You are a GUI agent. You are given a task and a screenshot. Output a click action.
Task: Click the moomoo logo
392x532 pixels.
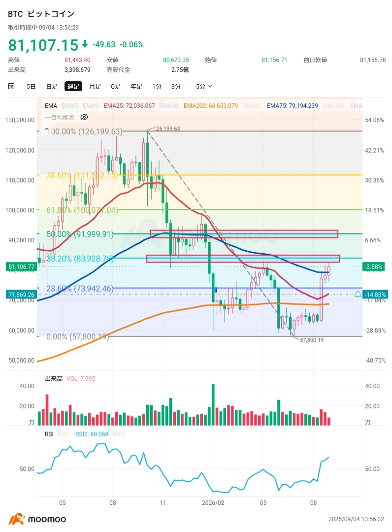(37, 519)
